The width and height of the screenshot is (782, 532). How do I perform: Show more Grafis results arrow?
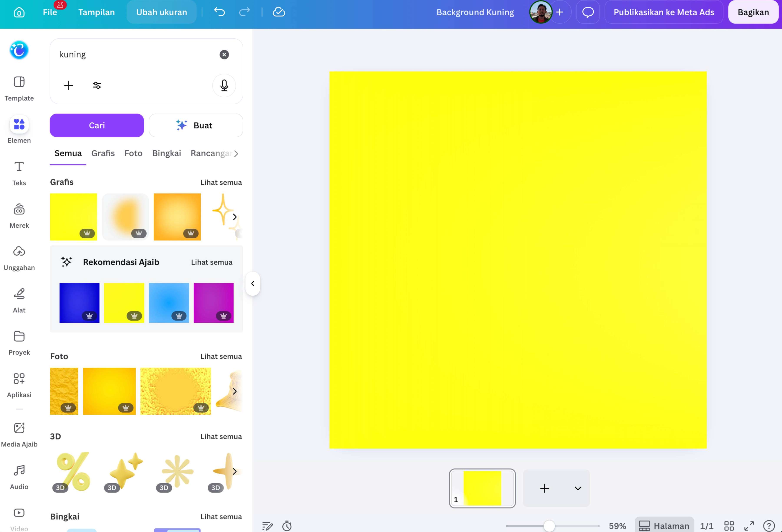point(235,217)
